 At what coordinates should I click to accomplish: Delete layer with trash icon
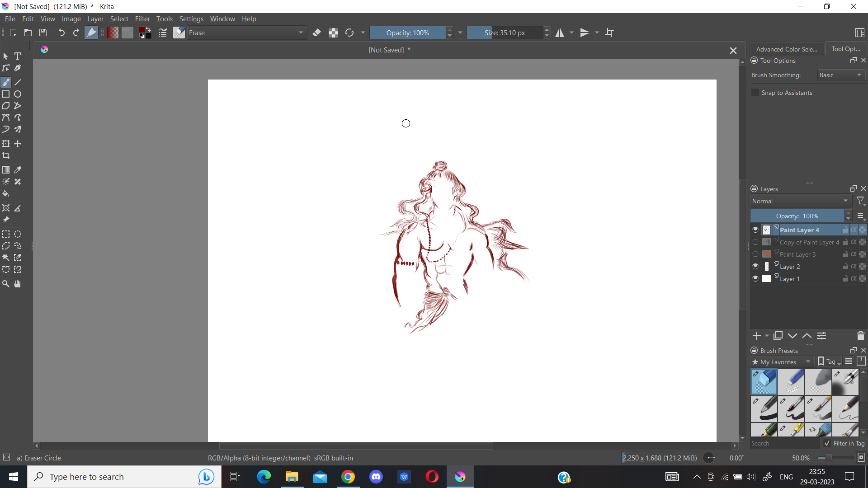(860, 336)
